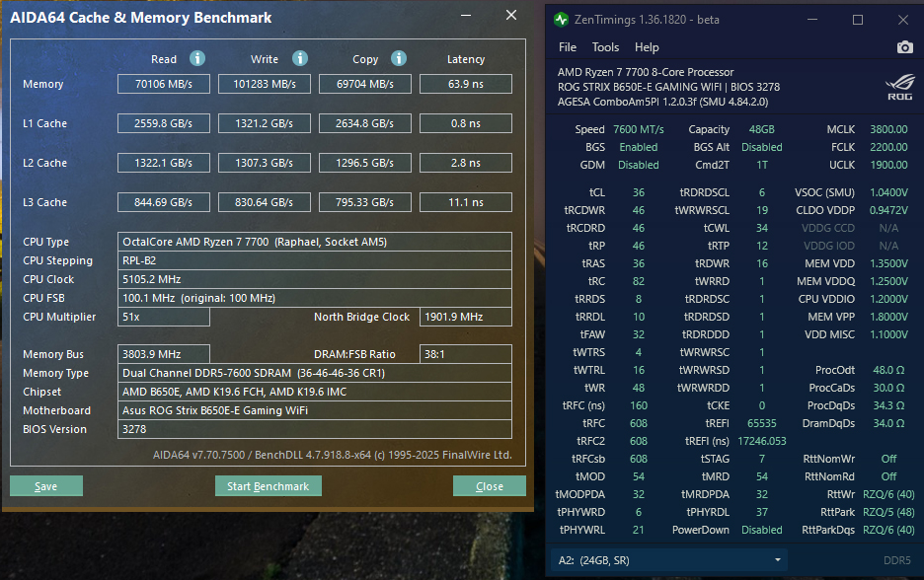Take a ZenTimings screenshot with camera icon
This screenshot has height=580, width=924.
[905, 47]
